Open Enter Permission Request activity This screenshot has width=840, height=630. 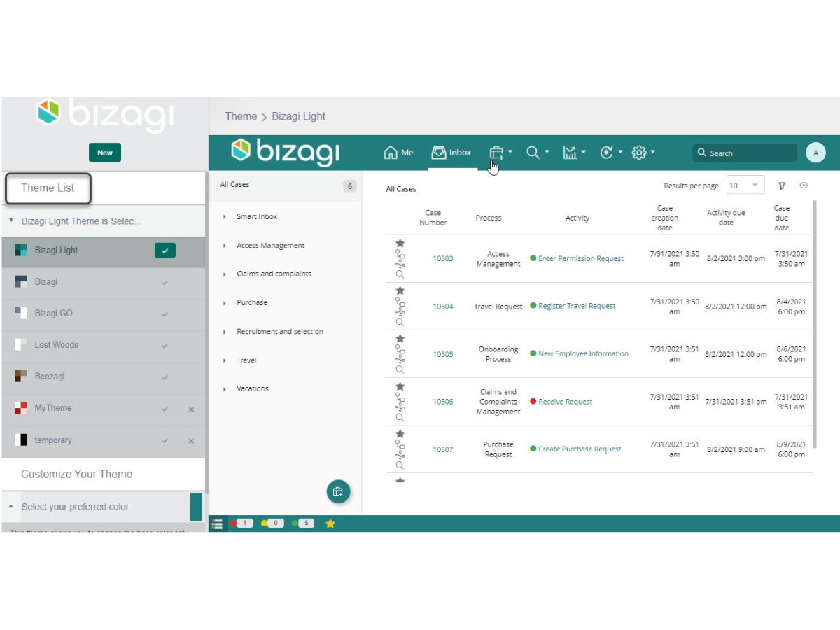point(581,258)
